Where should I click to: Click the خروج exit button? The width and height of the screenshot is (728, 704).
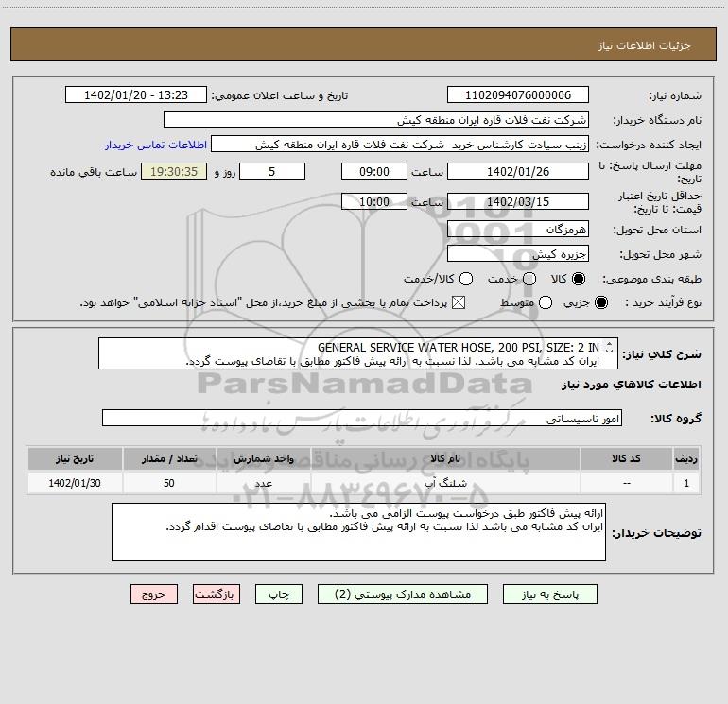[154, 594]
